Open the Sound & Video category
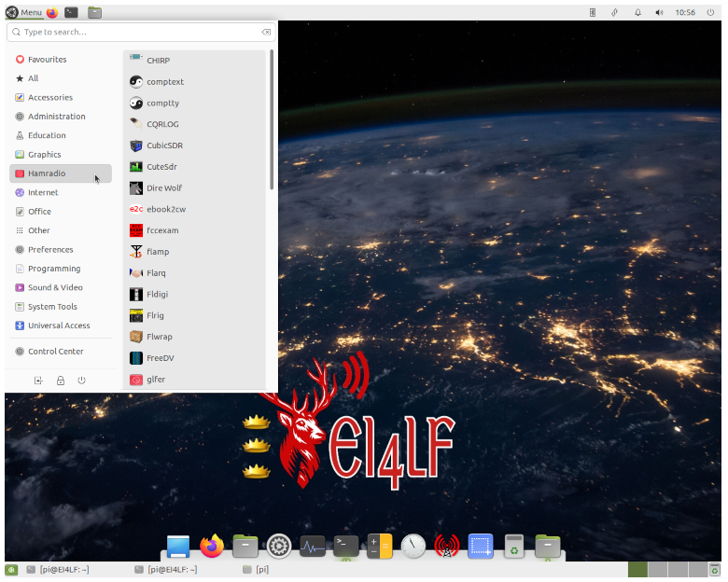Viewport: 728px width, 582px height. click(x=55, y=287)
